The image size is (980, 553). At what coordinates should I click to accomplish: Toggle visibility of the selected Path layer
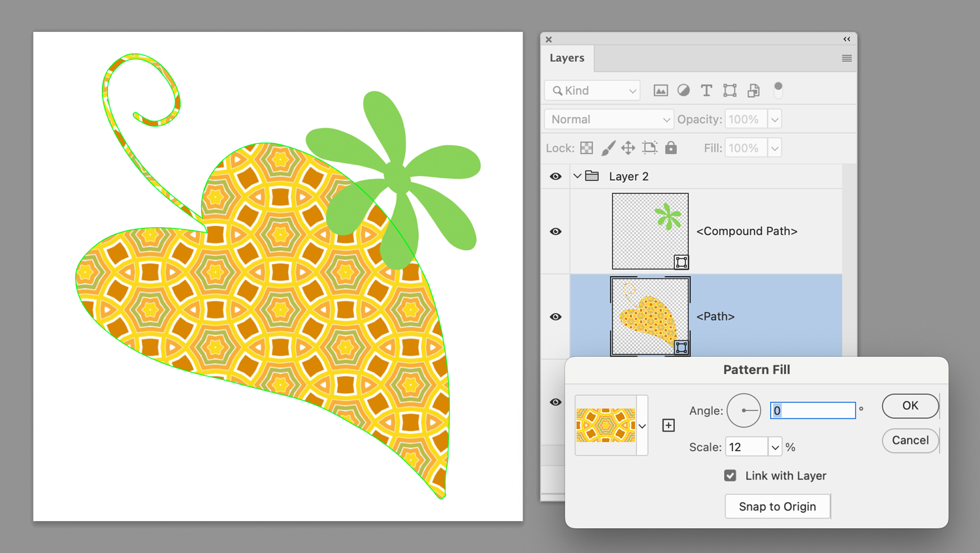coord(555,316)
